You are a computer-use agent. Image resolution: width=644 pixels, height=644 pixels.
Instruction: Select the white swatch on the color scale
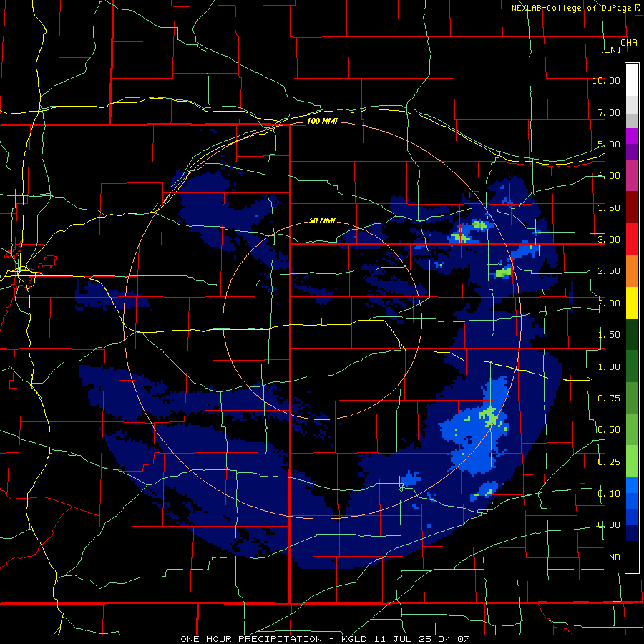[632, 80]
